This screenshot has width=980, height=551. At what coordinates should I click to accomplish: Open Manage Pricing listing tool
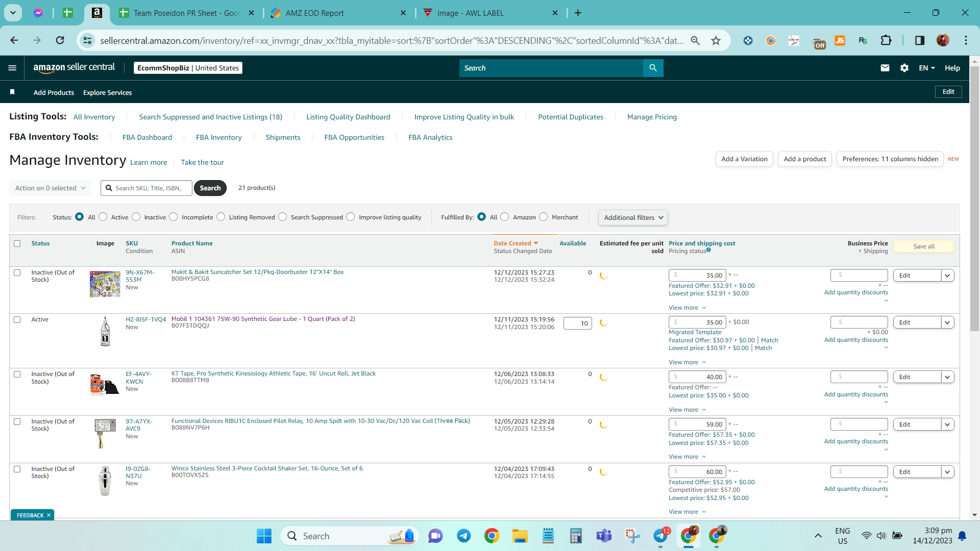pos(652,117)
